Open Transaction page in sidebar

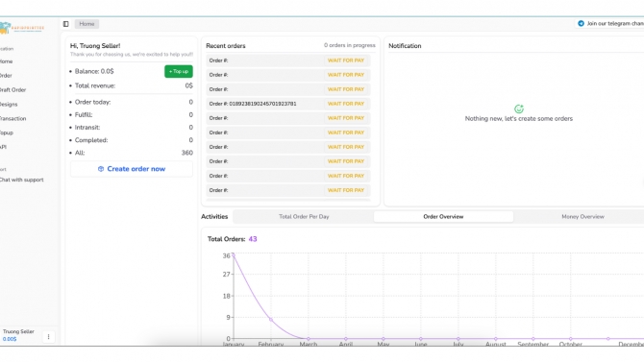pyautogui.click(x=12, y=119)
